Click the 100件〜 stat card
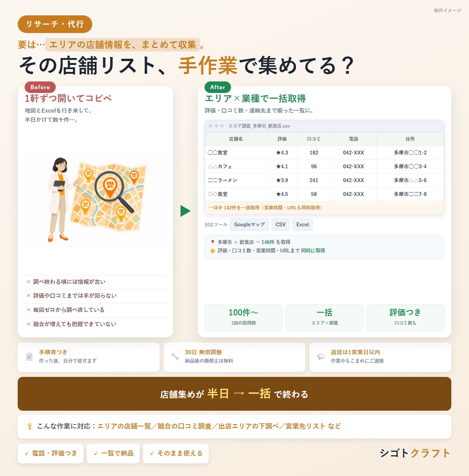469x476 pixels. tap(243, 318)
